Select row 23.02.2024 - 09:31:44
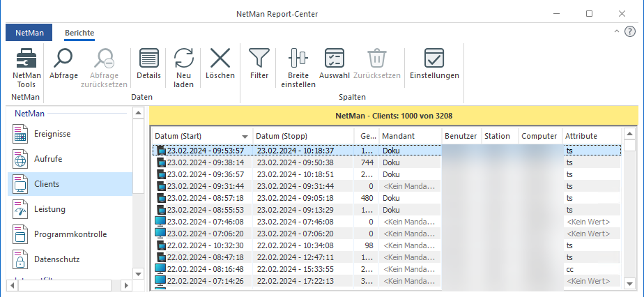This screenshot has width=644, height=297. [x=387, y=186]
